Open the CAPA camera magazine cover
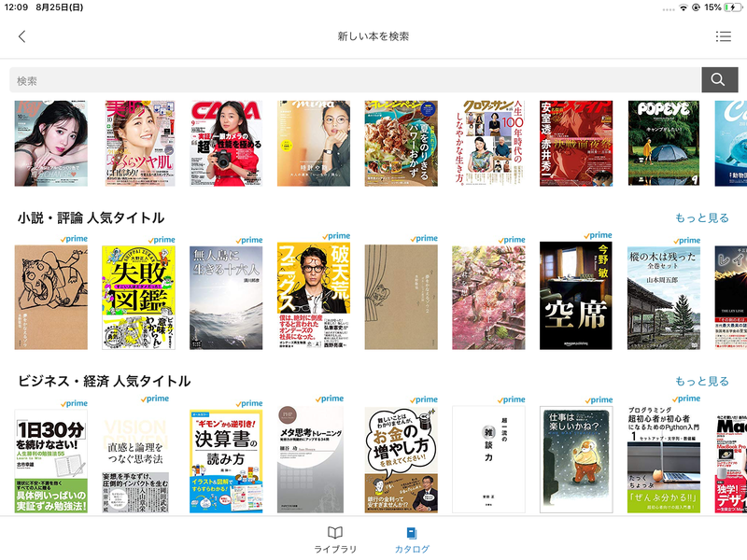The height and width of the screenshot is (560, 747). pos(226,144)
